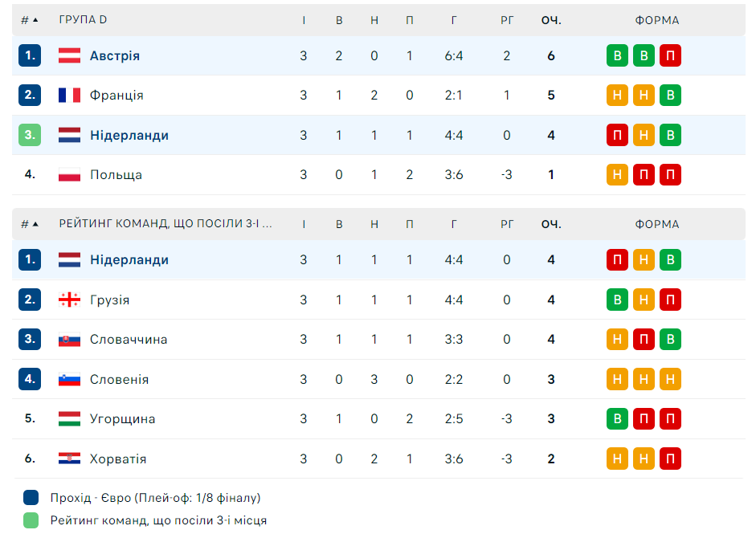The height and width of the screenshot is (534, 756).
Task: Click the blue playoff legend swatch
Action: tap(31, 498)
